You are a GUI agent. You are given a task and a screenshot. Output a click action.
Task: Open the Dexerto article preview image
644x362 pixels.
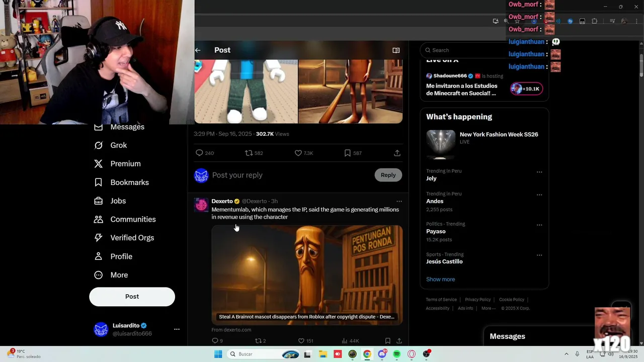pyautogui.click(x=307, y=275)
